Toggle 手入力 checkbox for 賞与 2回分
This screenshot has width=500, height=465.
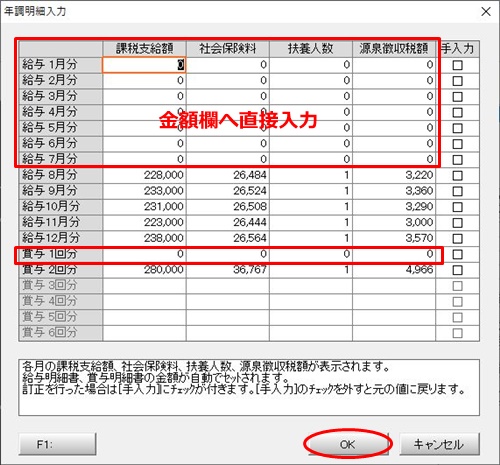(457, 270)
